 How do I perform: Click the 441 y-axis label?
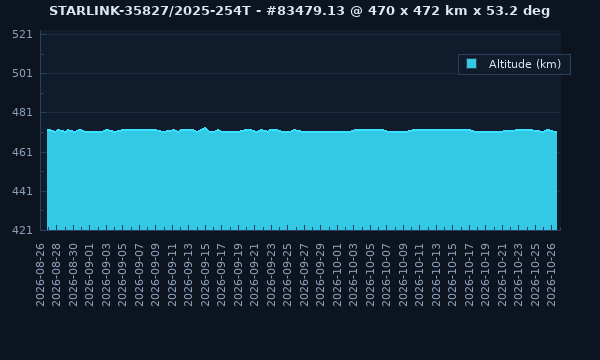(22, 191)
